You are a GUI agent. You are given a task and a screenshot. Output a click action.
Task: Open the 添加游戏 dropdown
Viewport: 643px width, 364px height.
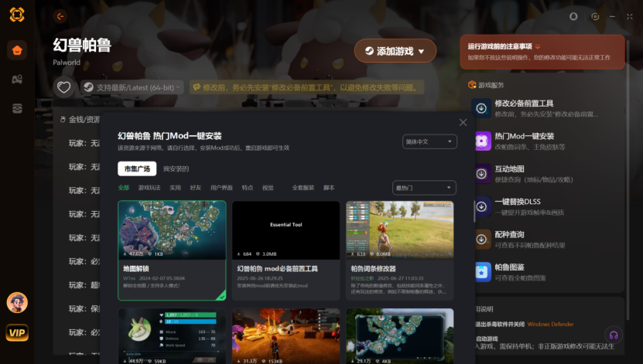click(x=395, y=51)
